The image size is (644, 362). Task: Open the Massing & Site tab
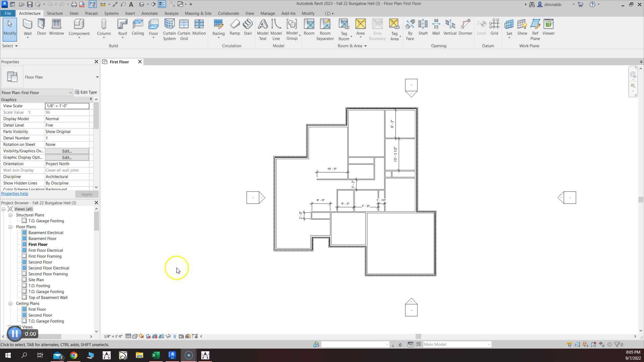click(198, 13)
